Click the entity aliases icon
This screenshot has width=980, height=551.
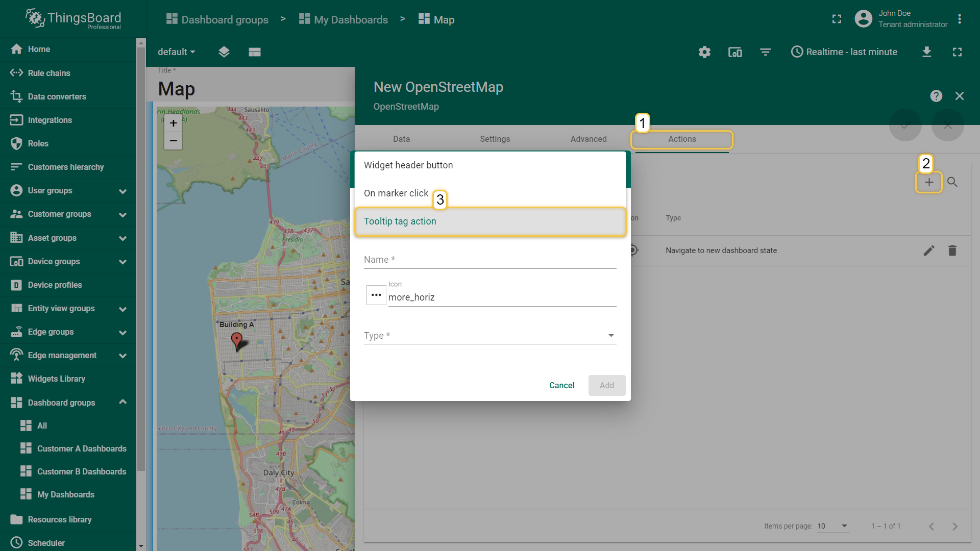click(x=734, y=52)
